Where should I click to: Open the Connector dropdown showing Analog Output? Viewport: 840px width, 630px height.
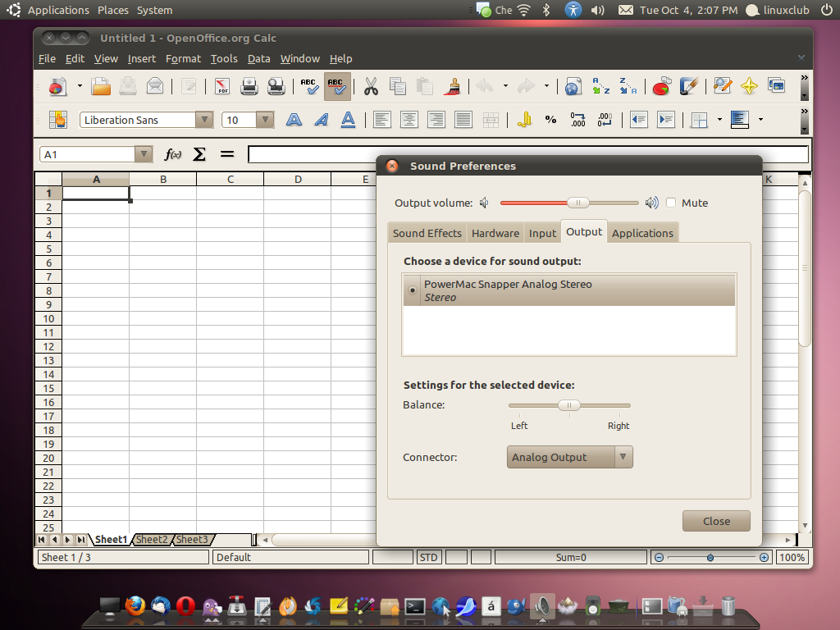[569, 457]
